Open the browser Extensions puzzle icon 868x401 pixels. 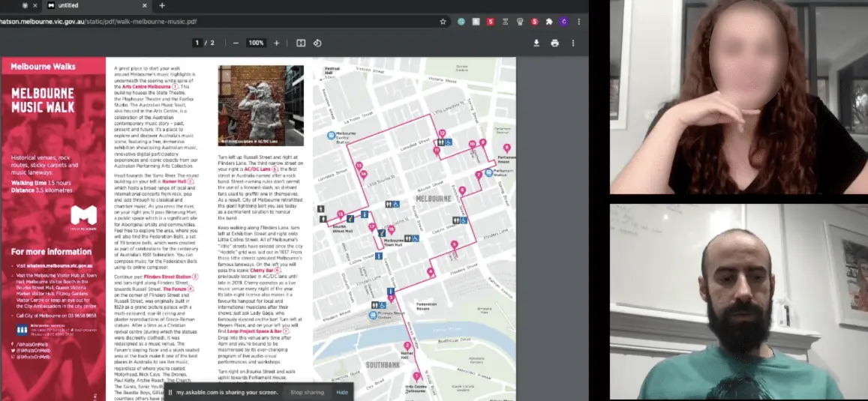tap(549, 22)
